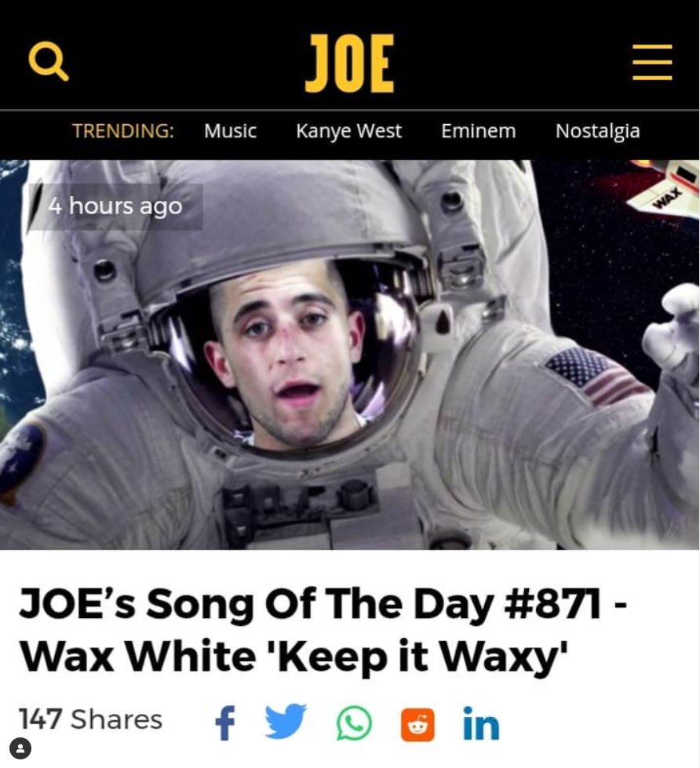Share article via WhatsApp
The width and height of the screenshot is (700, 768).
point(354,723)
